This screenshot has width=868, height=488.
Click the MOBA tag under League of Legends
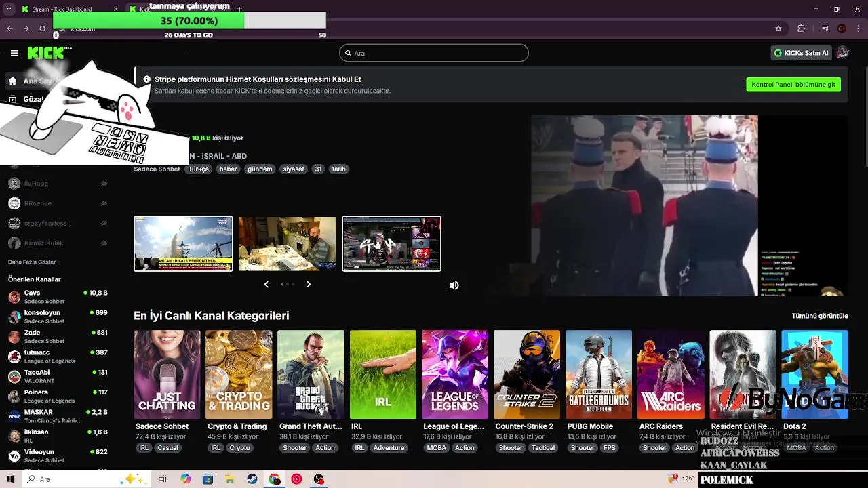click(437, 448)
